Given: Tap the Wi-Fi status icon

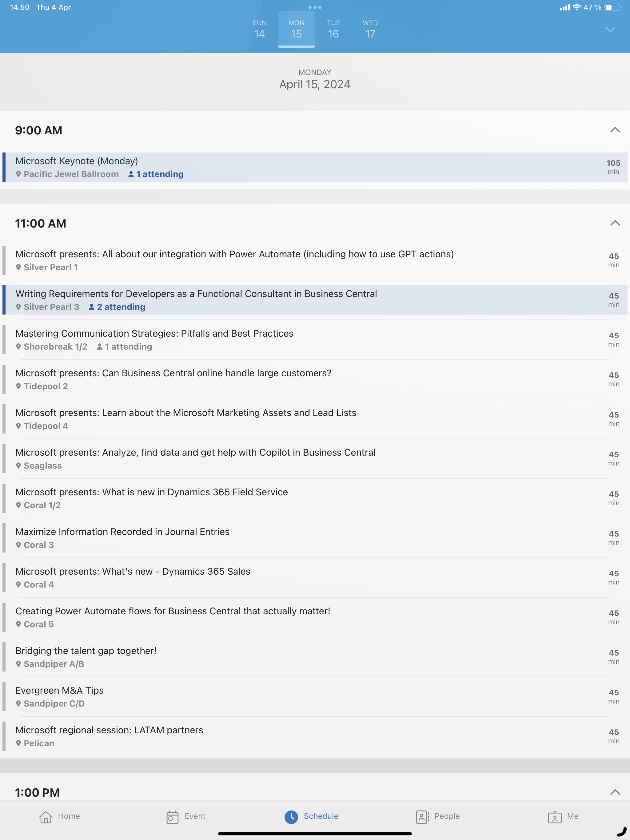Looking at the screenshot, I should coord(577,7).
